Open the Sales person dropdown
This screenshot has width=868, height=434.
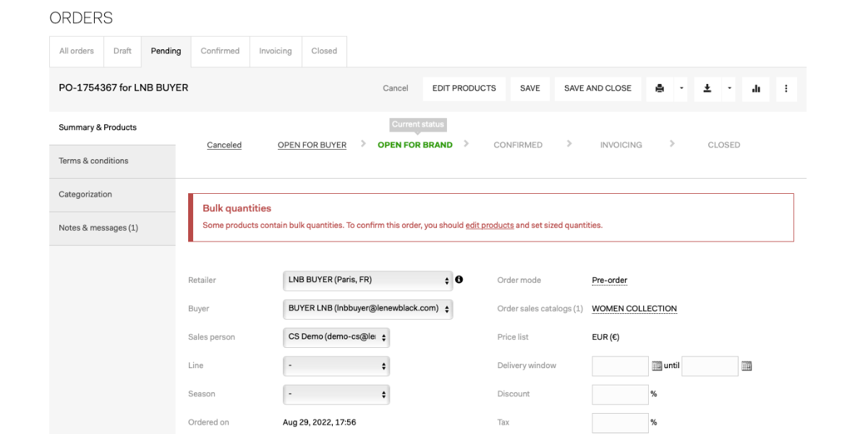pyautogui.click(x=336, y=337)
